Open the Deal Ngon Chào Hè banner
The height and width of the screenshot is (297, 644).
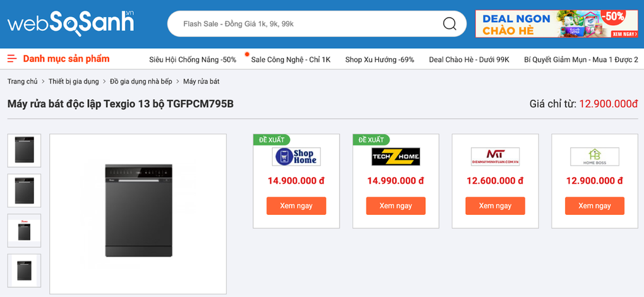[556, 24]
